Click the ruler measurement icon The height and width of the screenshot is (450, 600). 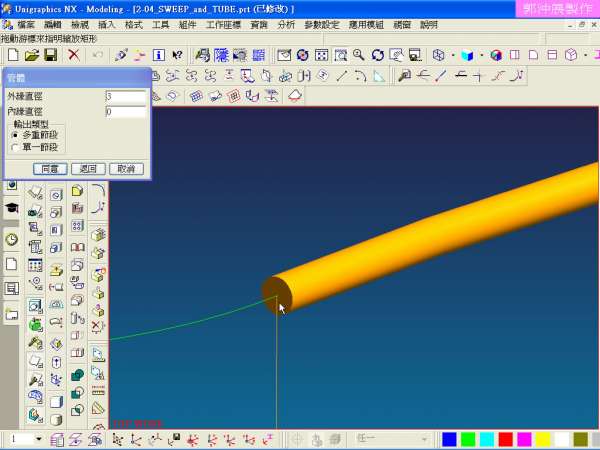[x=98, y=390]
